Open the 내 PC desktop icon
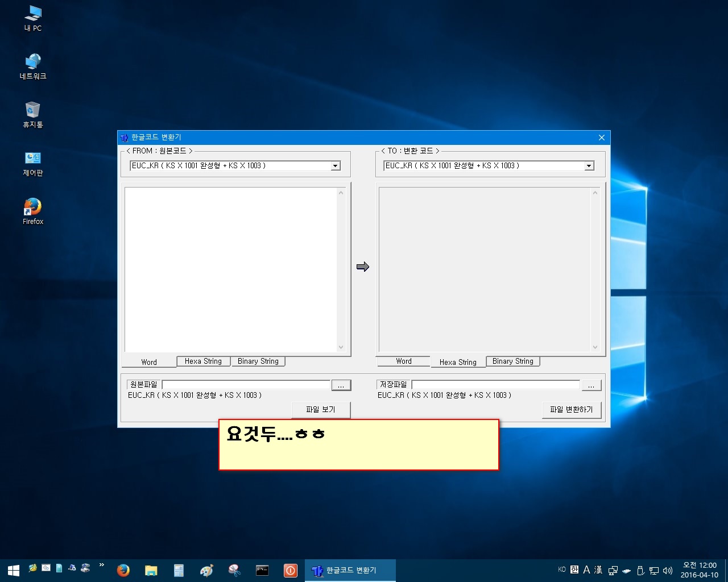This screenshot has height=582, width=728. click(33, 18)
